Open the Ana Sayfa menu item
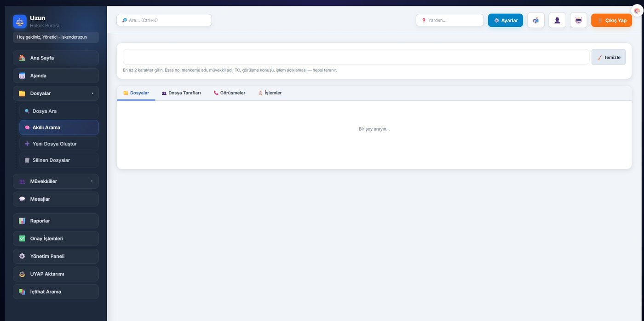The width and height of the screenshot is (644, 321). (x=56, y=58)
